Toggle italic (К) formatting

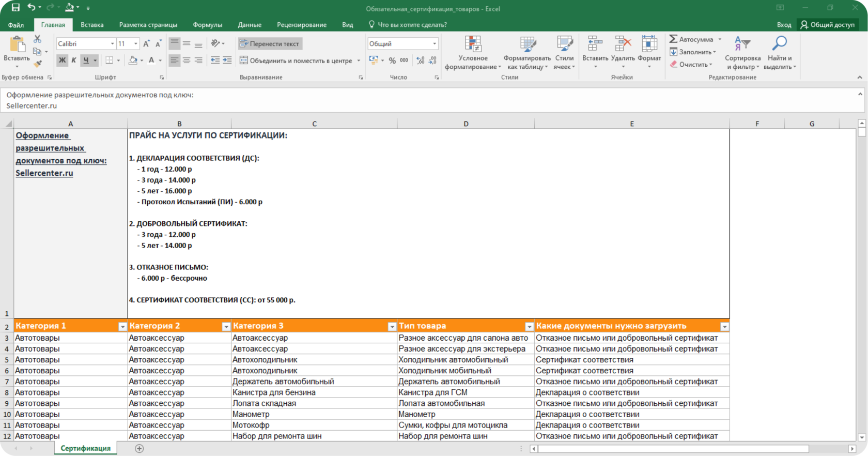coord(74,60)
